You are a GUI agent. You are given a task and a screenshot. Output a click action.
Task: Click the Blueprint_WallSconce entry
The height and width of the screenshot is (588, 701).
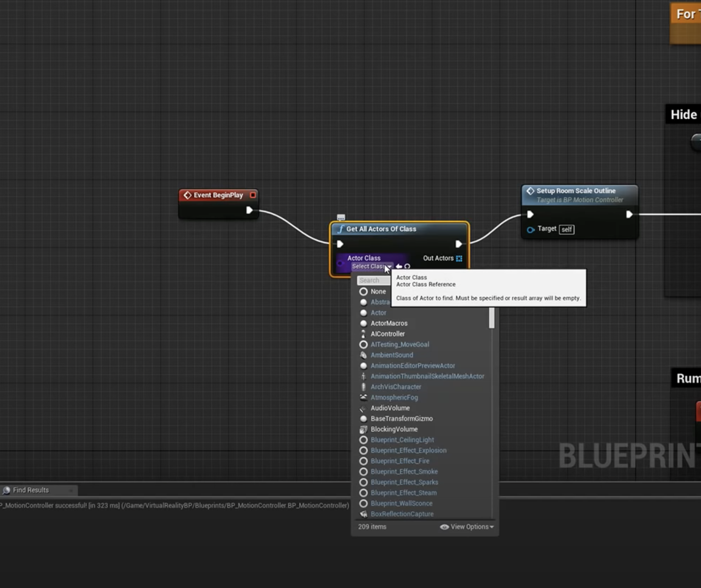pos(402,503)
